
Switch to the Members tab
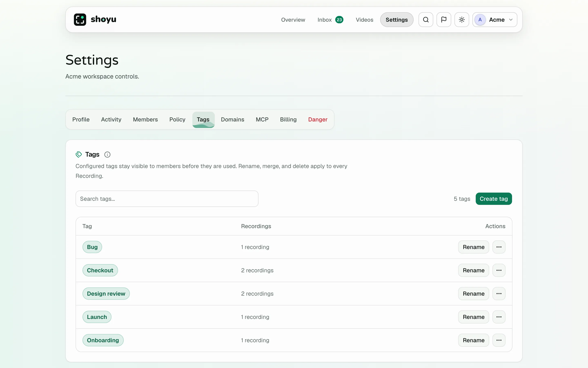tap(145, 120)
